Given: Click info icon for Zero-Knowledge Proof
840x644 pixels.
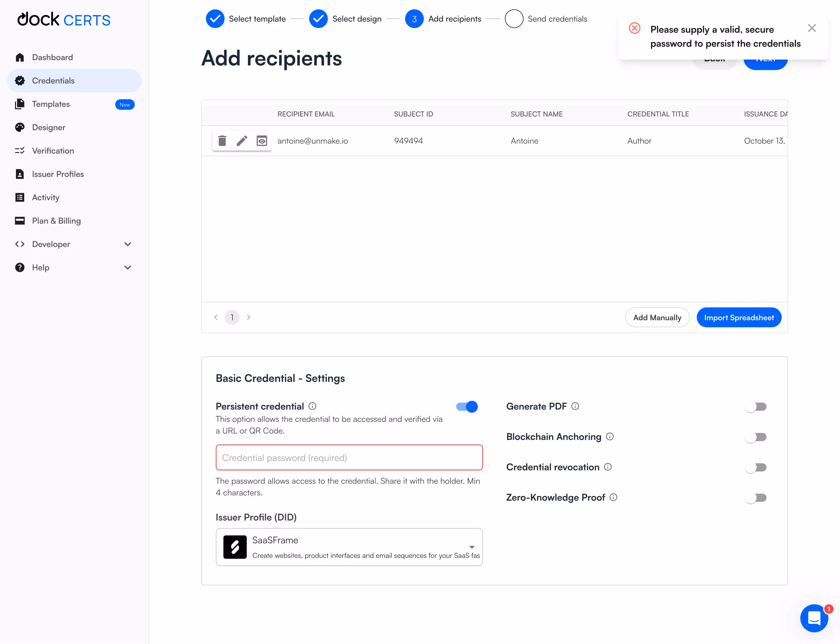Looking at the screenshot, I should (x=613, y=497).
